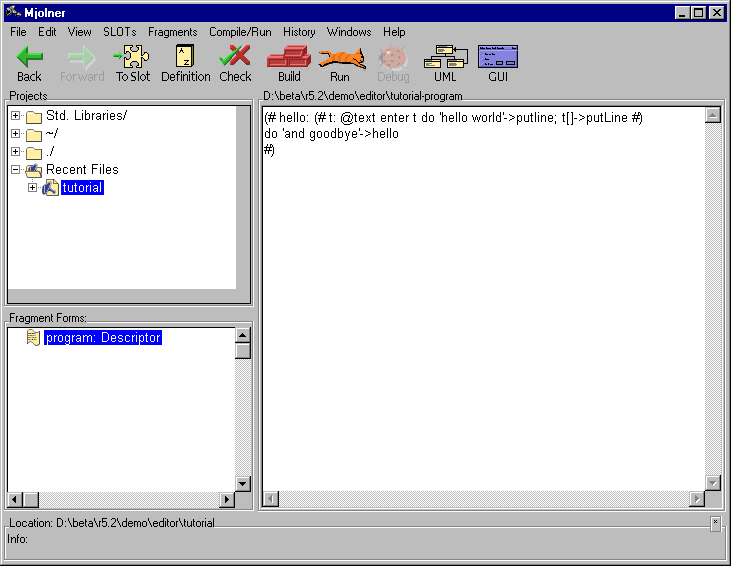Select program: Descriptor fragment form
This screenshot has width=731, height=566.
click(x=102, y=338)
